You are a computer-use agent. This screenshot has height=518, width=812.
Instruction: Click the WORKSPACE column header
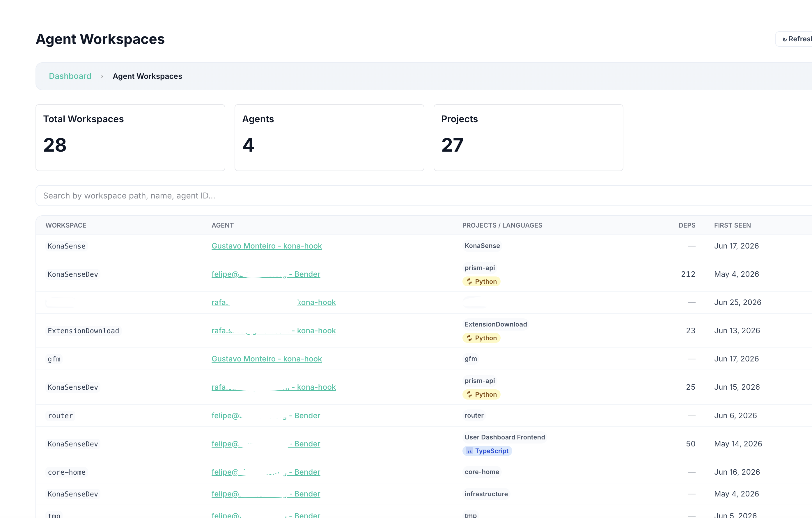coord(66,225)
